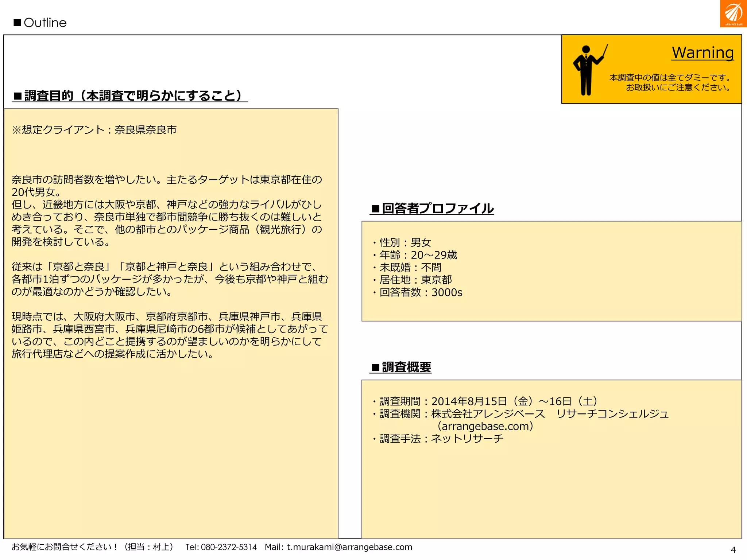Click the paragraph starting 従来は「京都と奈良」
The height and width of the screenshot is (560, 747).
[170, 279]
